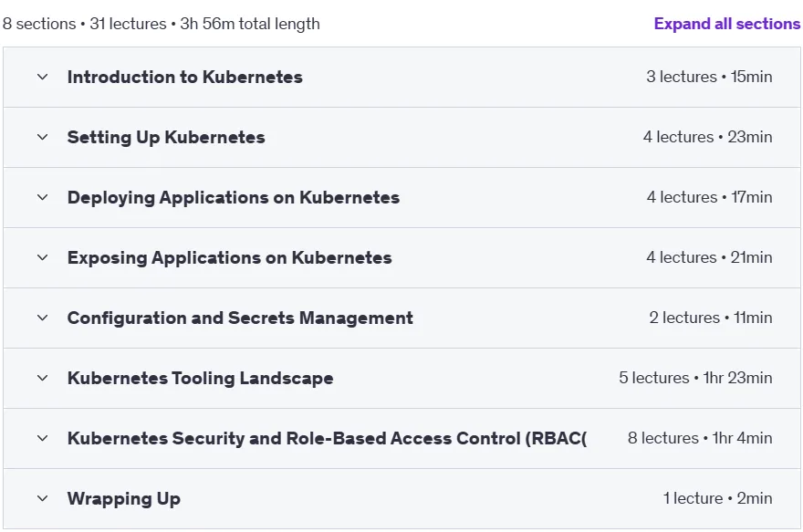
Task: Expand Setting Up Kubernetes chevron
Action: (43, 137)
